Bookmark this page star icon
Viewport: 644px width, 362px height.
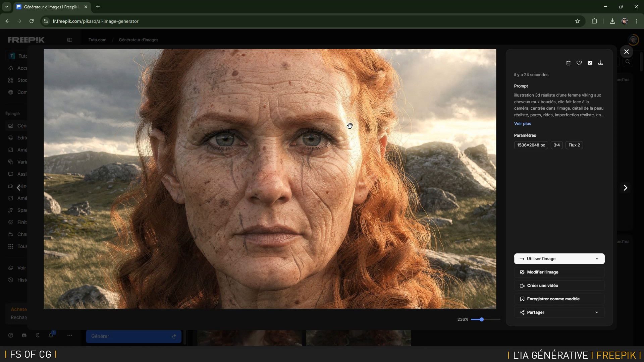[x=577, y=21]
